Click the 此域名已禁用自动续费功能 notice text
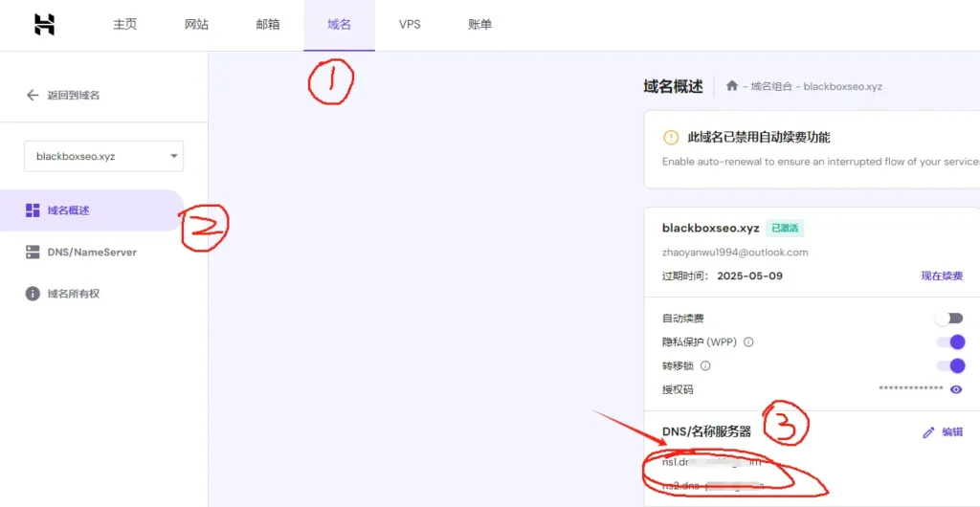Viewport: 980px width, 507px height. click(x=759, y=138)
